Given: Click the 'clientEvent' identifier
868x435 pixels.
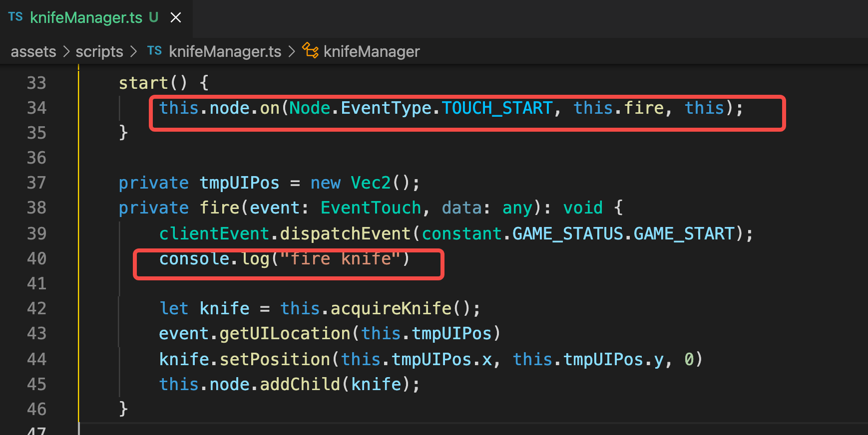Looking at the screenshot, I should [x=214, y=233].
